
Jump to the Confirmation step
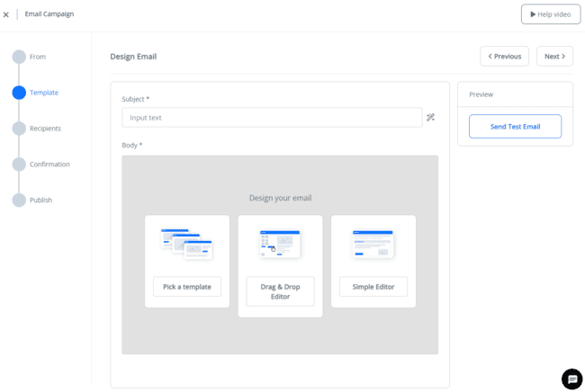[x=49, y=164]
